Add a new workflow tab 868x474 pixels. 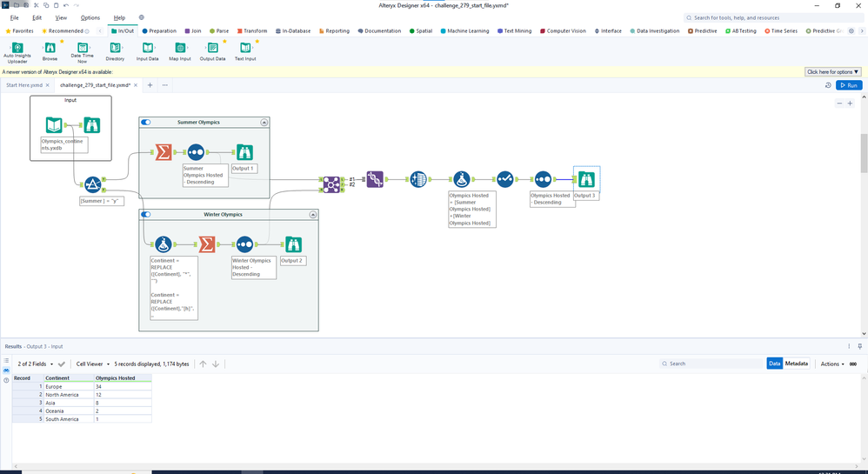[150, 85]
